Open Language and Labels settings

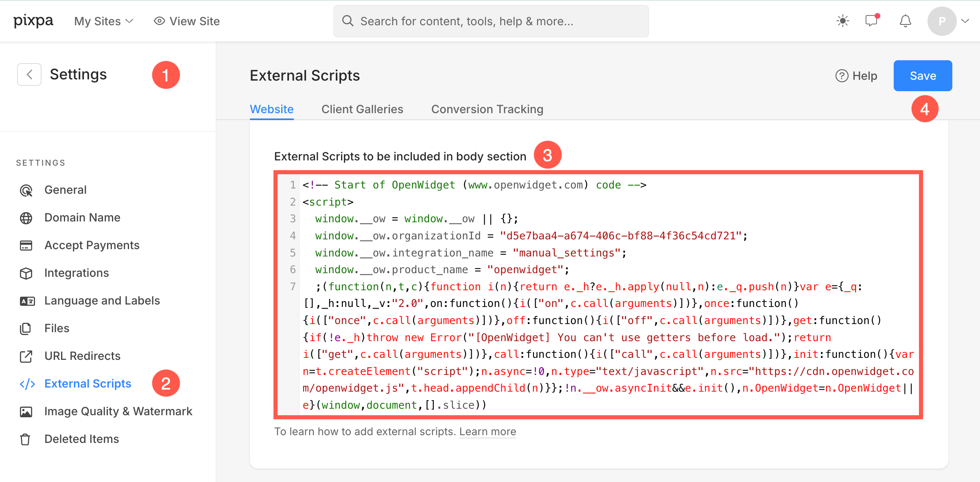tap(102, 300)
